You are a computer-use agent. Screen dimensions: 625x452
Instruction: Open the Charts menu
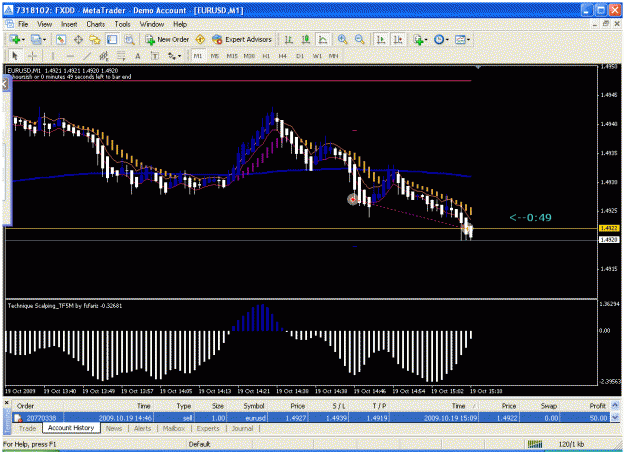pyautogui.click(x=96, y=24)
